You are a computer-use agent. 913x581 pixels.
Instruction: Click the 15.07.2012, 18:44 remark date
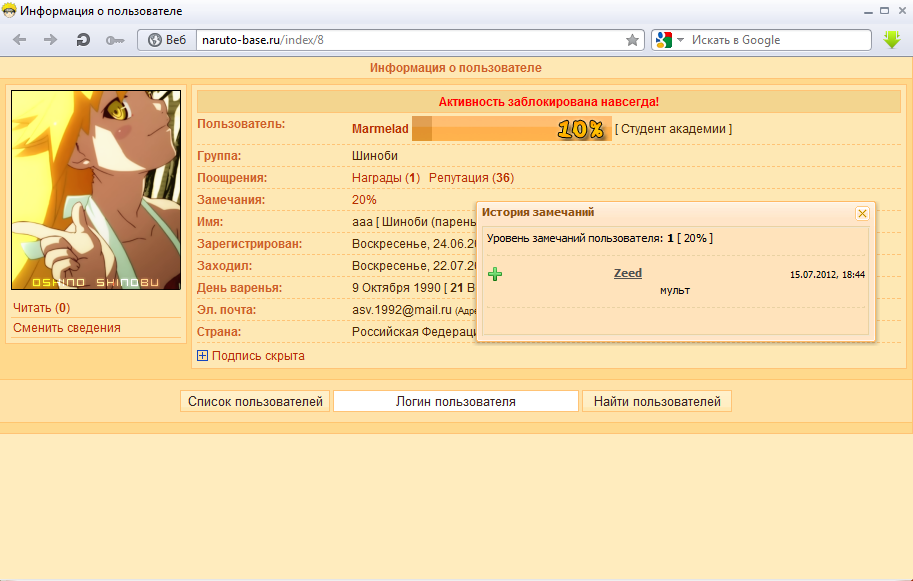827,275
